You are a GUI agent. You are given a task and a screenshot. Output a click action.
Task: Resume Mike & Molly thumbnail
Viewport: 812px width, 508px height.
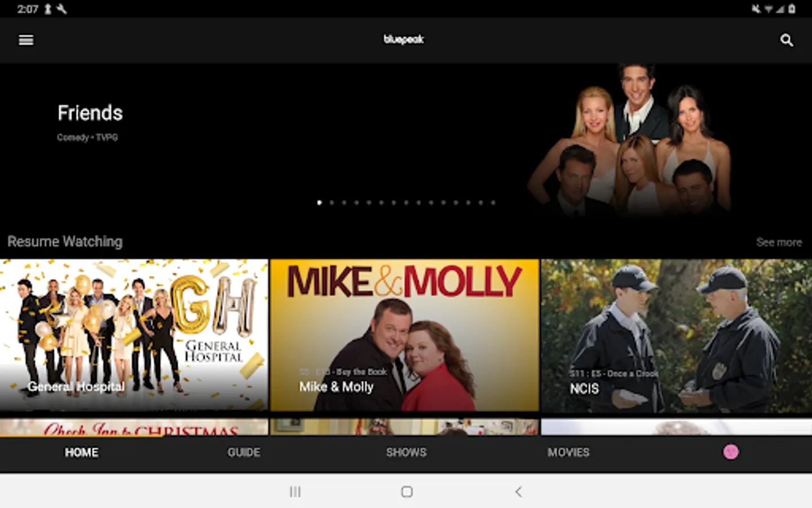pyautogui.click(x=405, y=335)
